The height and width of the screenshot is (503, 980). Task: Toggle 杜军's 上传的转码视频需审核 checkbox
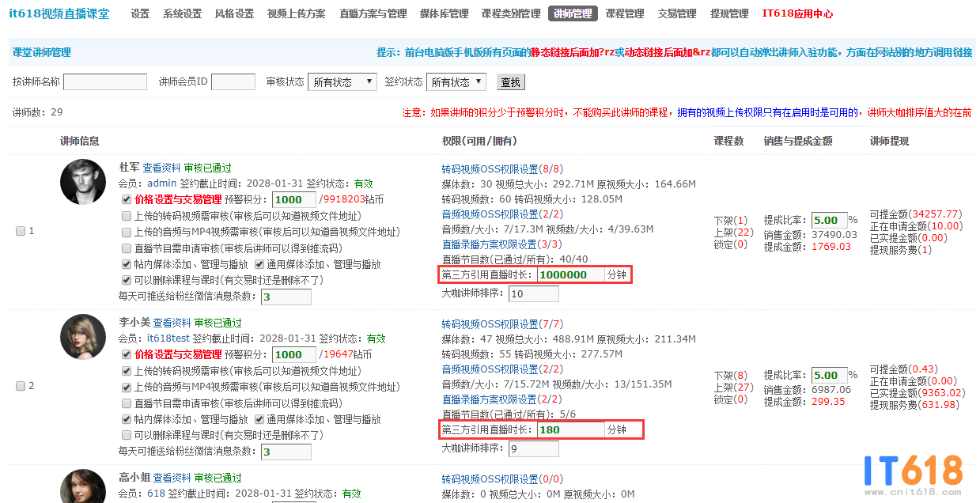coord(127,216)
